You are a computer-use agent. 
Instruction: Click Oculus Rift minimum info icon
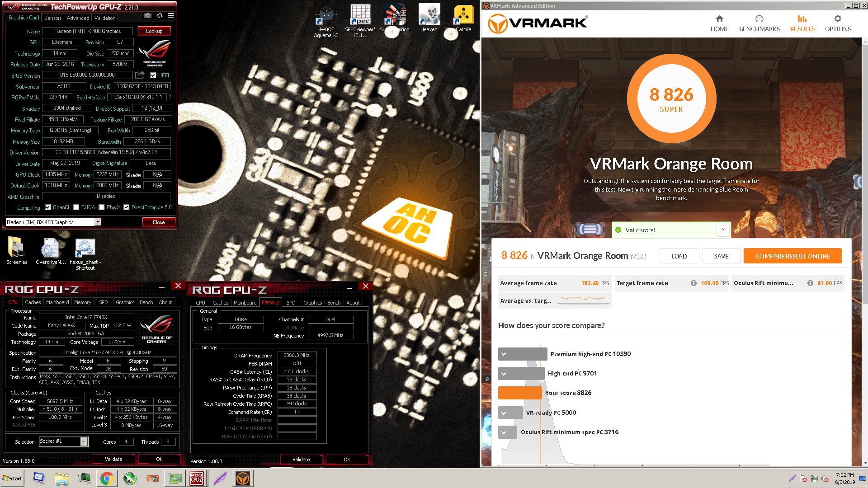pos(810,283)
